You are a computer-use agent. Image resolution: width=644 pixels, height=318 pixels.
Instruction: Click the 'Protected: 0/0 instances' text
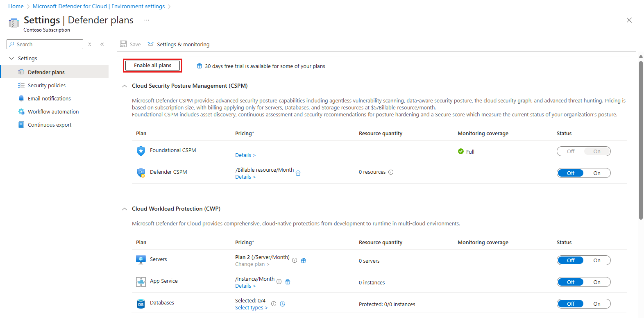(x=387, y=304)
